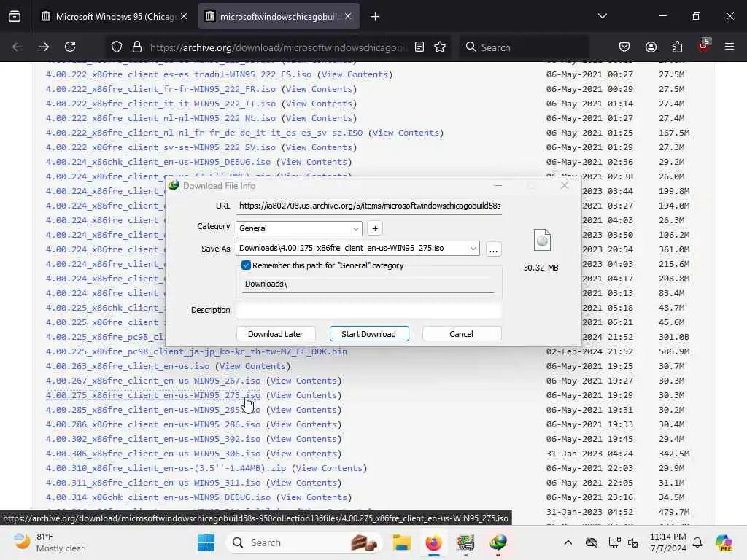Open Copilot preview icon in taskbar
The width and height of the screenshot is (747, 560).
click(x=724, y=542)
